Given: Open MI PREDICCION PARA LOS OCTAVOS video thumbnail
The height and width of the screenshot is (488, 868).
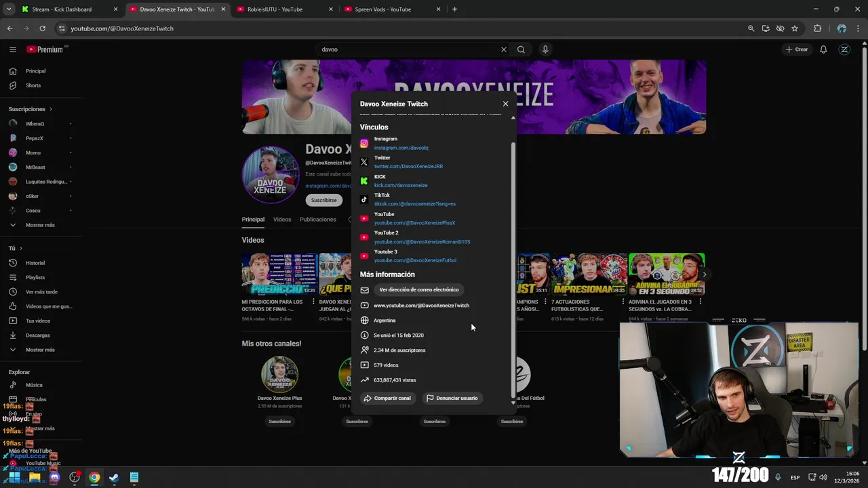Looking at the screenshot, I should [x=279, y=274].
